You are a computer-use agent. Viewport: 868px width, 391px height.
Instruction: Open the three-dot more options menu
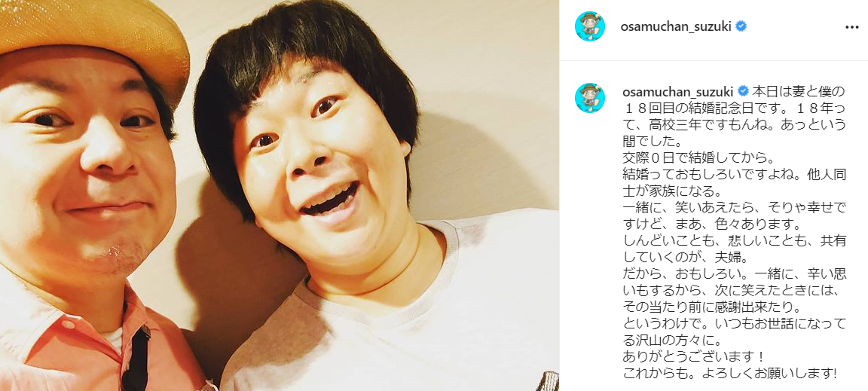tap(851, 26)
